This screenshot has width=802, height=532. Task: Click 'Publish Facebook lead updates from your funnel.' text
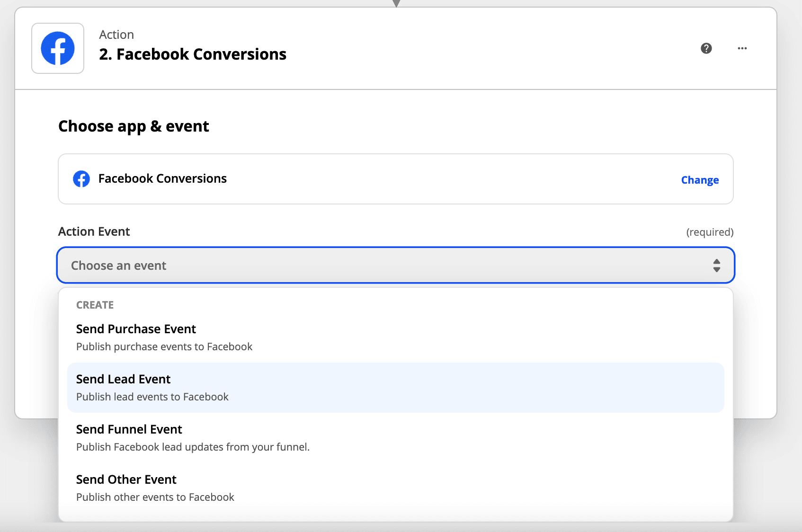tap(193, 447)
